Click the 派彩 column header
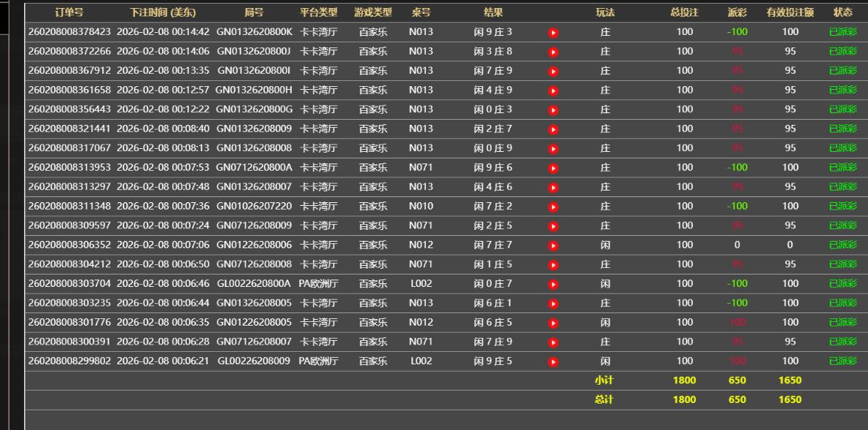868x430 pixels. [x=737, y=12]
